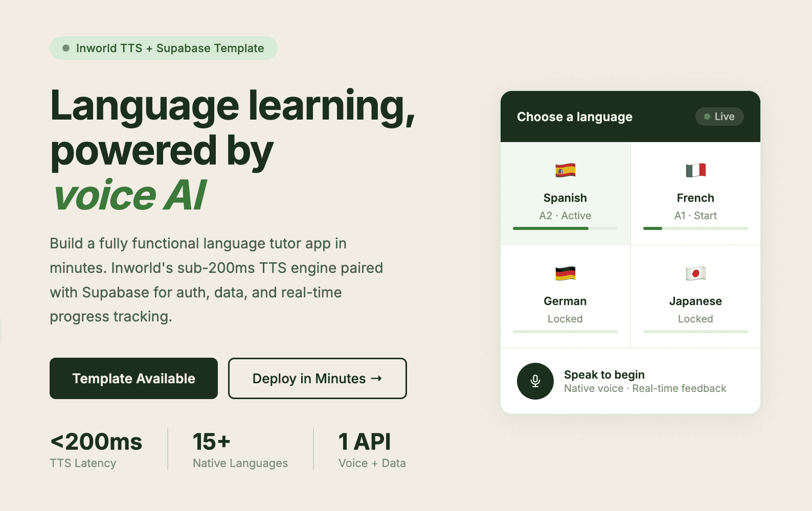Select the Japanese flag icon
This screenshot has width=812, height=511.
coord(695,273)
